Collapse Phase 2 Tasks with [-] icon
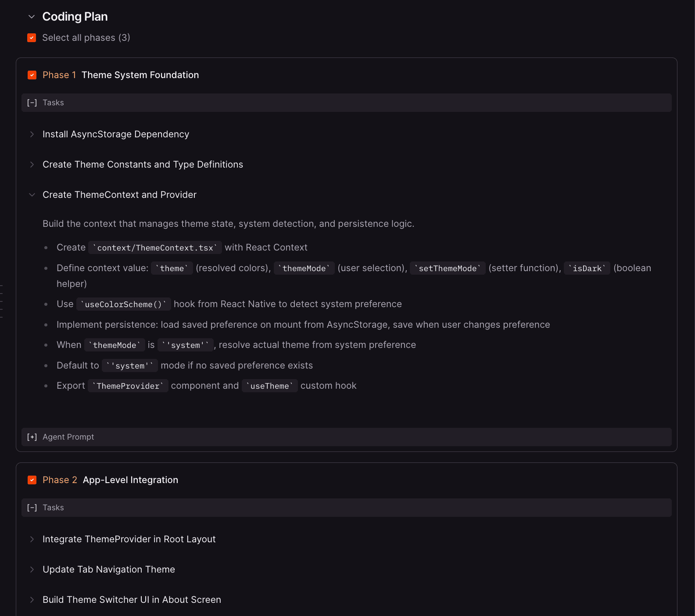Image resolution: width=695 pixels, height=616 pixels. click(32, 508)
